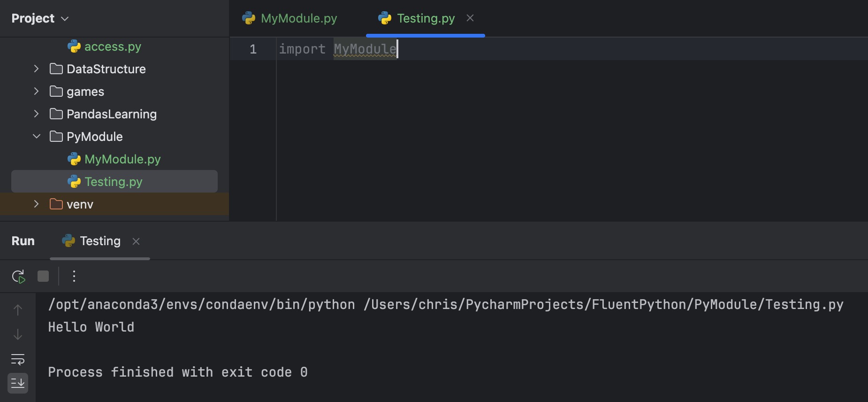The image size is (868, 402).
Task: Open access.py in the project tree
Action: tap(113, 46)
